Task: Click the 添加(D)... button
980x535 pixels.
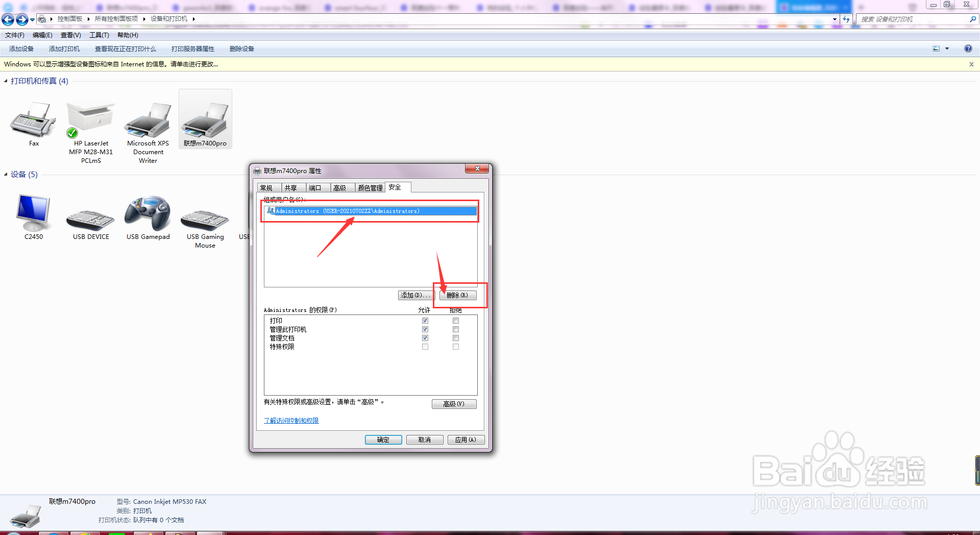Action: click(415, 295)
